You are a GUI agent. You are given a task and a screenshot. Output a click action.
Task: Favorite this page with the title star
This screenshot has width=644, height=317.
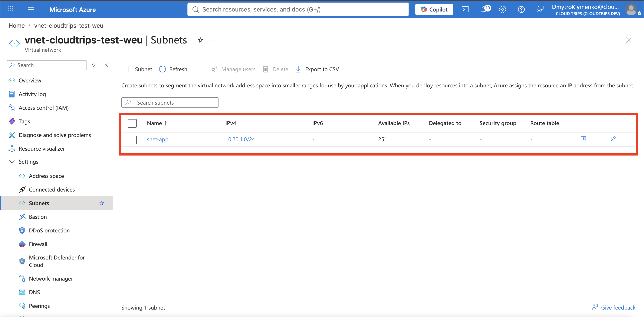[200, 40]
